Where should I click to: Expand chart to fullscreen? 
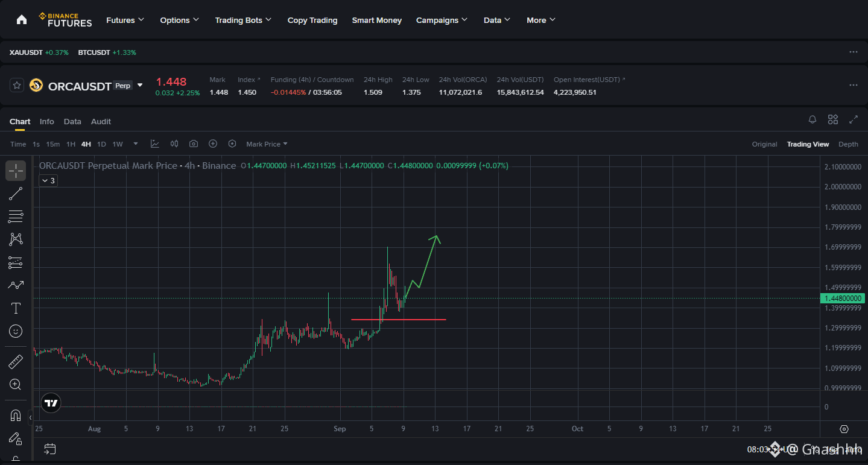[854, 119]
